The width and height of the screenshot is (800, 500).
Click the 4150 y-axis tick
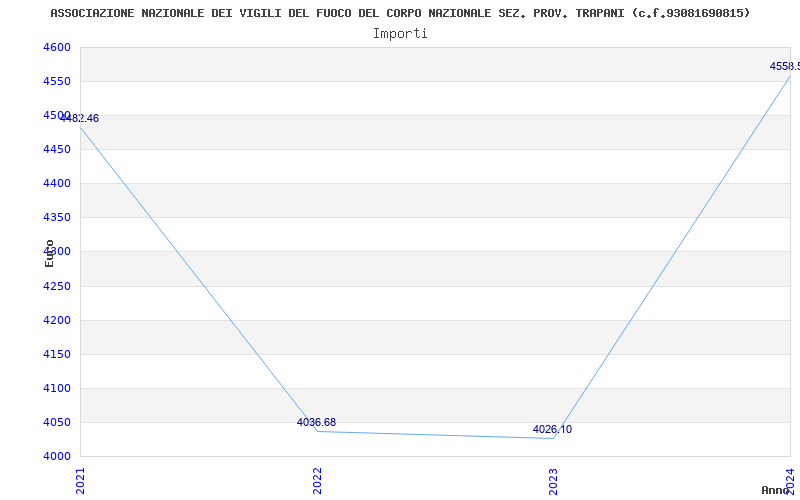click(x=57, y=354)
